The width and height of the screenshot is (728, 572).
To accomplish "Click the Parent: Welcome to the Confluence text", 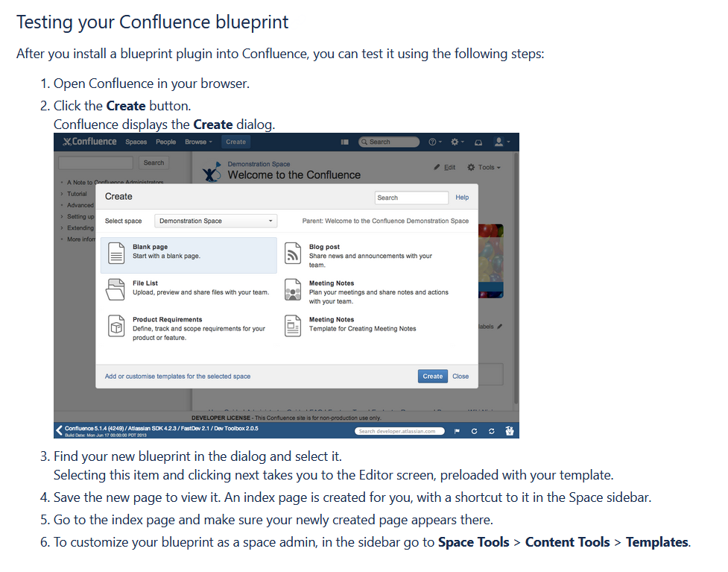I will 385,221.
